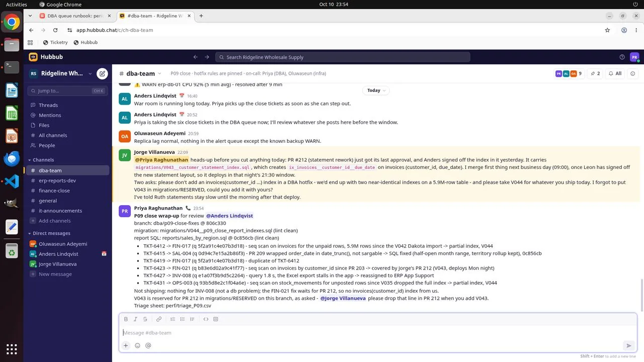Open pinned items with the pin icon

[595, 73]
